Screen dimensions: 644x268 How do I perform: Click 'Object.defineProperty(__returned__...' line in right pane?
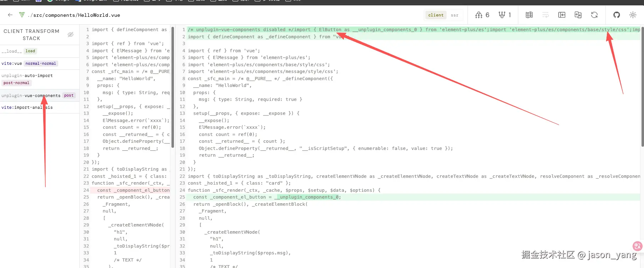[x=326, y=148]
